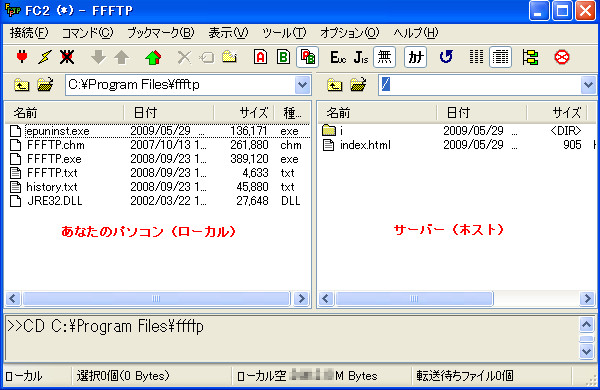Click log pane scroll-up arrow
Image resolution: width=600 pixels, height=390 pixels.
coord(587,325)
